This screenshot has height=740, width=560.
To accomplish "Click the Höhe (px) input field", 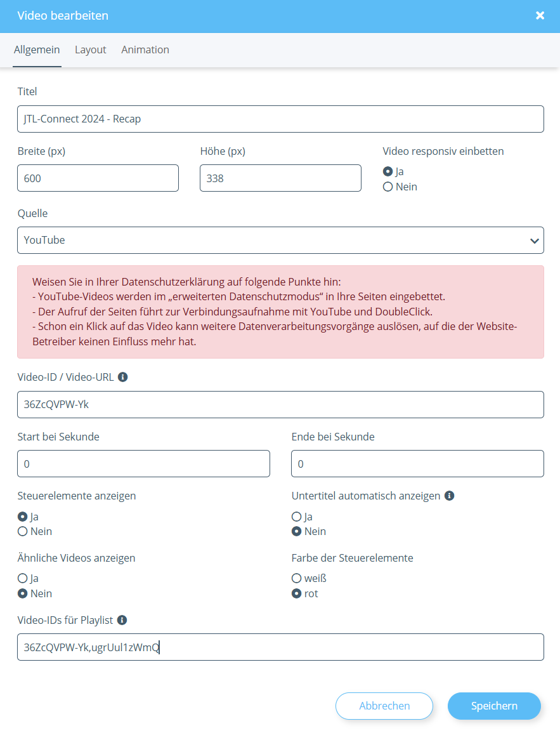I will [x=280, y=178].
